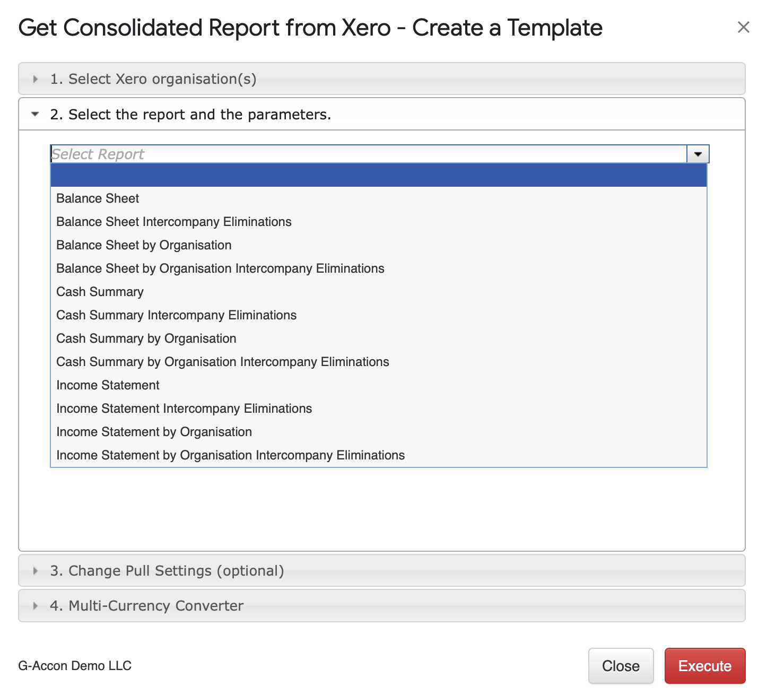Toggle the Select Report dropdown arrow
The width and height of the screenshot is (784, 695).
[x=698, y=154]
